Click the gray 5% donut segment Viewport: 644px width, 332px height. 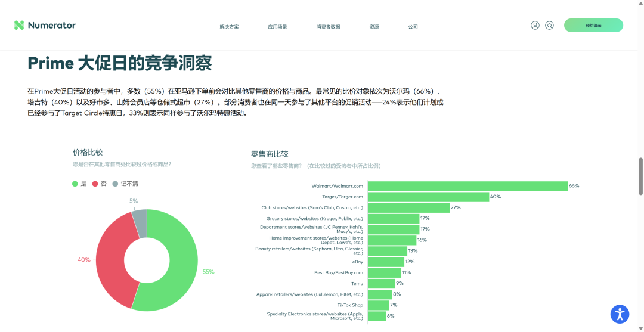(141, 224)
